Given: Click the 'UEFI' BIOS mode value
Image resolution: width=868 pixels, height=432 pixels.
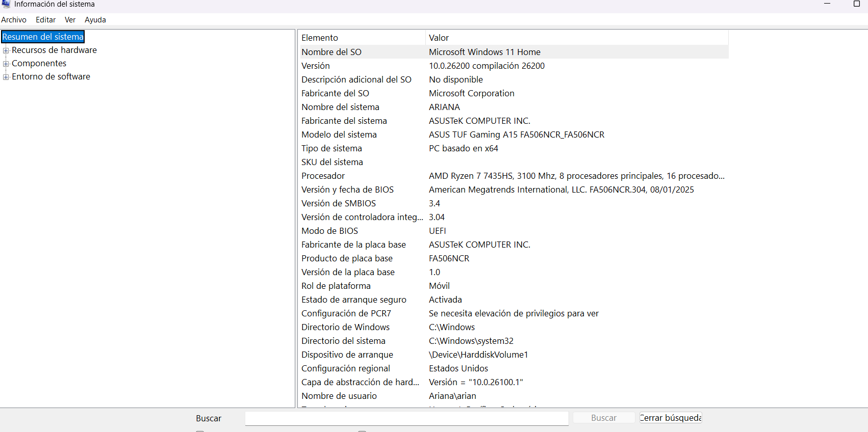Looking at the screenshot, I should point(438,231).
